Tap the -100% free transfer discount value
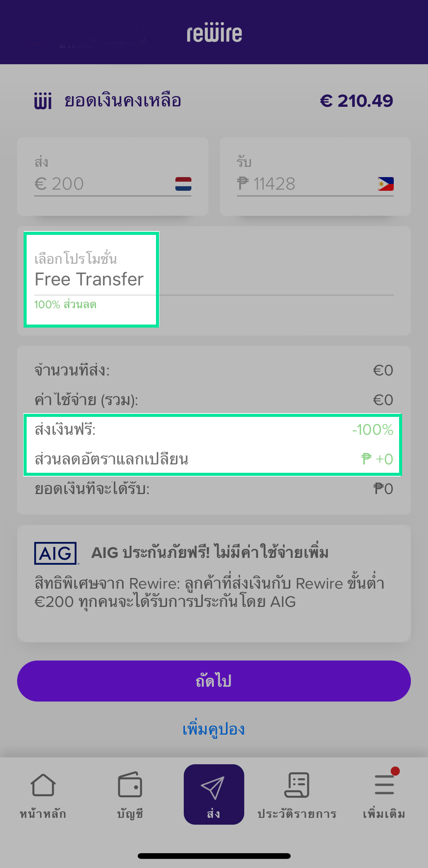 click(x=372, y=430)
